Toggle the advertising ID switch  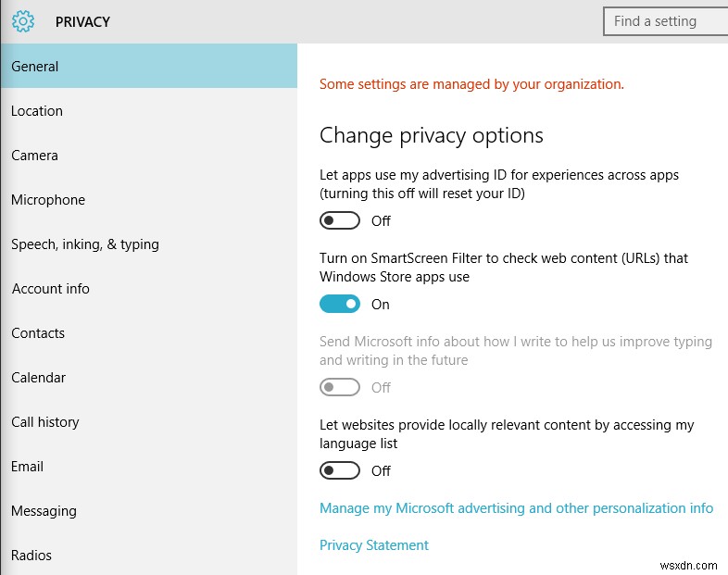click(340, 220)
